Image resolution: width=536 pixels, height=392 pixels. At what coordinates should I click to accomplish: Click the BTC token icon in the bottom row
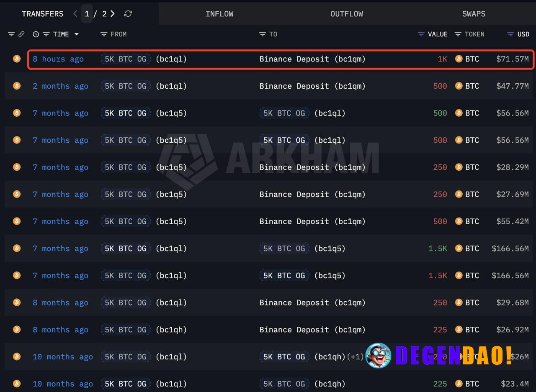click(459, 384)
